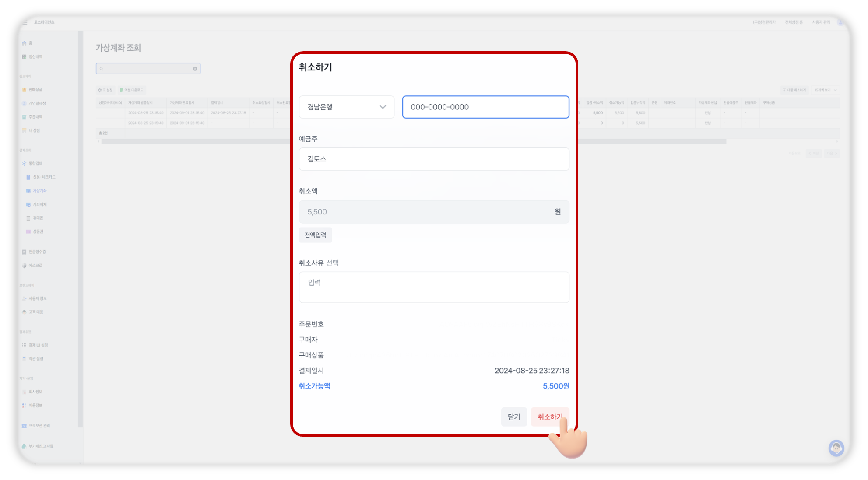The width and height of the screenshot is (868, 480).
Task: Clear the search box with X icon
Action: [x=195, y=69]
